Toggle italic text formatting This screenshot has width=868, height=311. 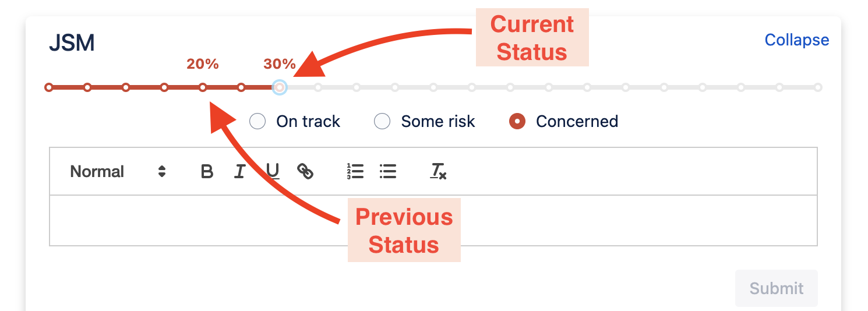click(x=239, y=172)
